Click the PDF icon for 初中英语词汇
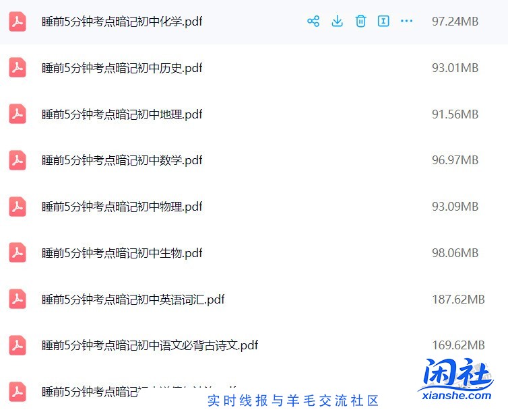This screenshot has height=420, width=508. [x=18, y=299]
